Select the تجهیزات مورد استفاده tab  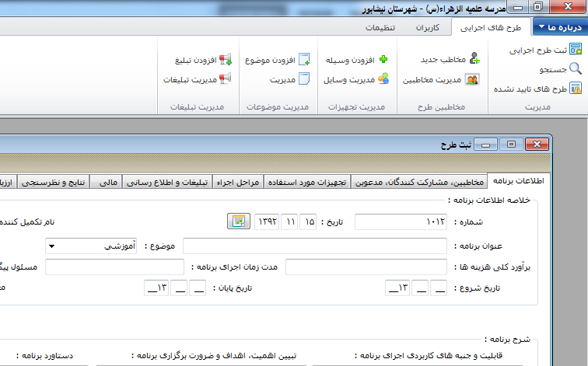click(x=309, y=182)
